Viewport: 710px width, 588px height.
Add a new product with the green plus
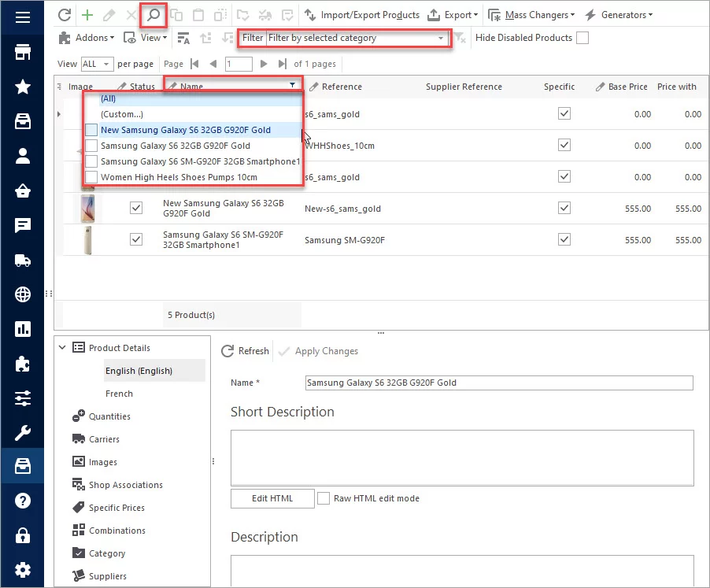point(87,15)
